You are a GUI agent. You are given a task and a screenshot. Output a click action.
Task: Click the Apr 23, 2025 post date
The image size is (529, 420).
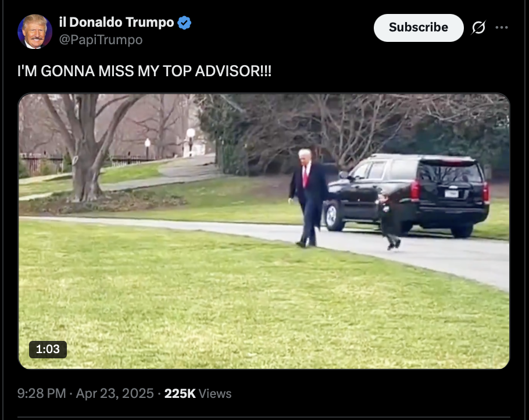pos(115,393)
